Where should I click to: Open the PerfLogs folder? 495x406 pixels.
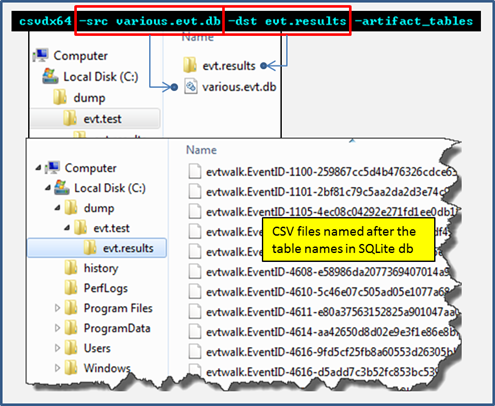click(96, 288)
